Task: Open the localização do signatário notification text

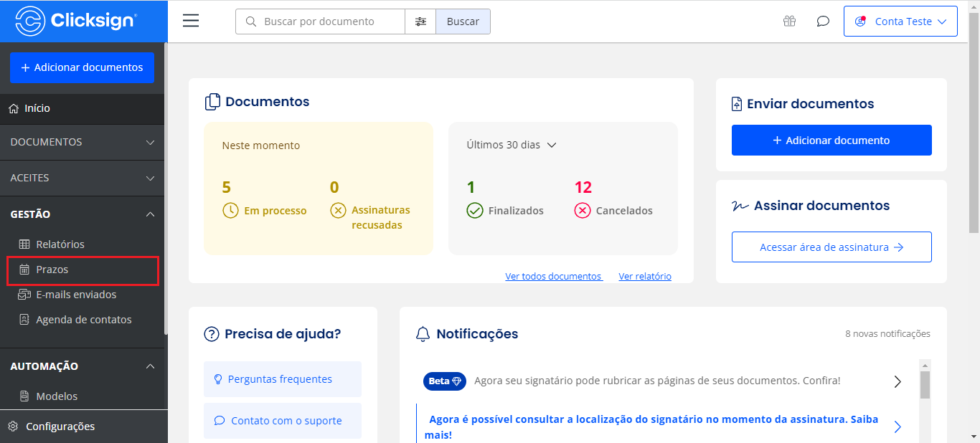Action: point(653,427)
